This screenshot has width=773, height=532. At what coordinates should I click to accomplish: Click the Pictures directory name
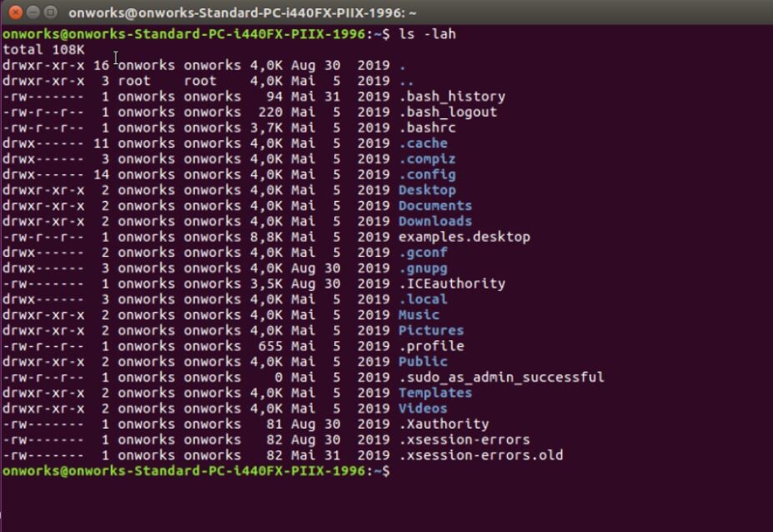[431, 331]
